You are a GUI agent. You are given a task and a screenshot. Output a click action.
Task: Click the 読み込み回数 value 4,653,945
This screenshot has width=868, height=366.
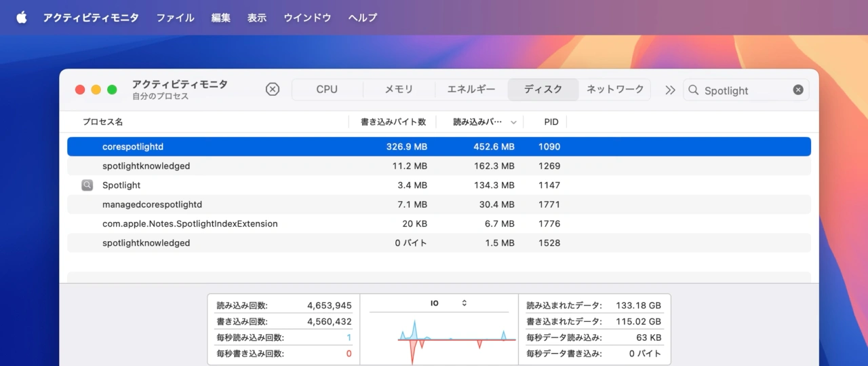[330, 306]
